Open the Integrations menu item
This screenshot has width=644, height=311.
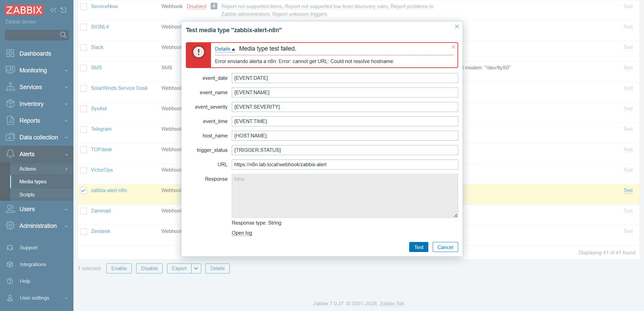(x=33, y=264)
